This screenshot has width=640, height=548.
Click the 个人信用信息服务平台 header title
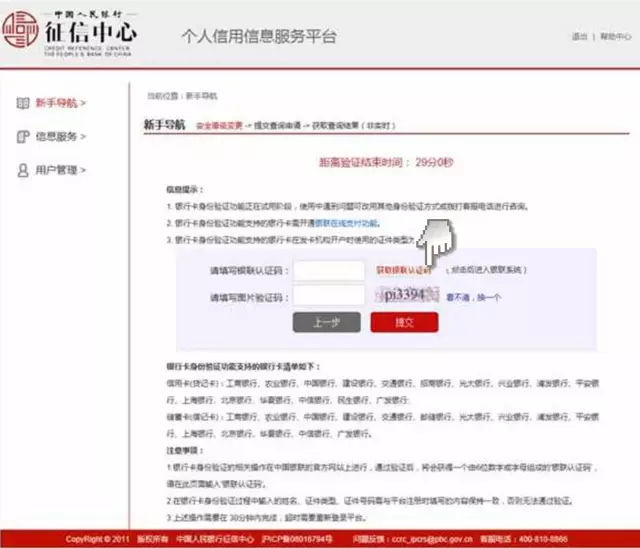pyautogui.click(x=258, y=37)
